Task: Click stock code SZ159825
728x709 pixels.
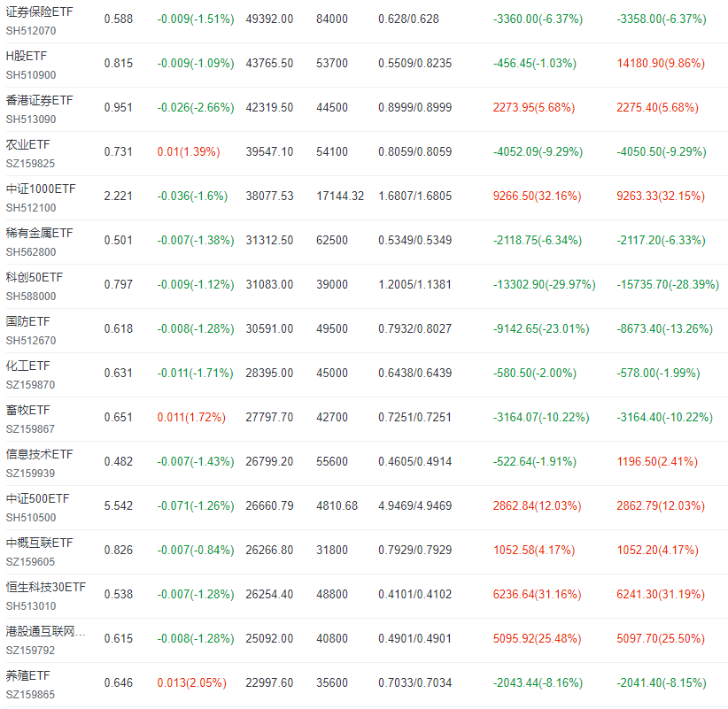Action: point(30,164)
